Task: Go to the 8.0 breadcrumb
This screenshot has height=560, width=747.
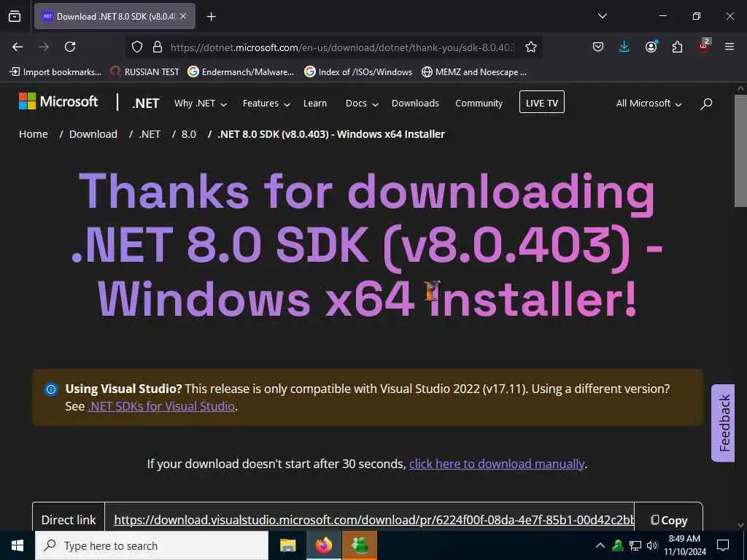Action: pos(189,134)
